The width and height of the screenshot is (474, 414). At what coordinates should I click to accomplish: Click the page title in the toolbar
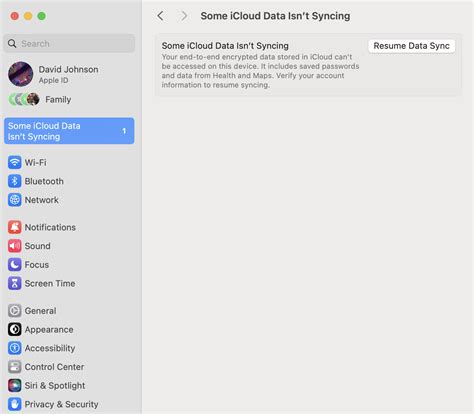275,16
